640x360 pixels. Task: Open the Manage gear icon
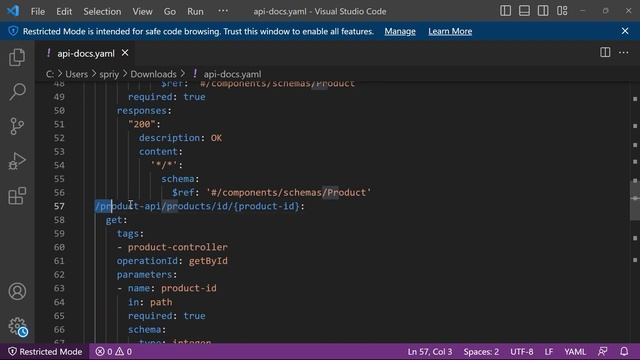(x=18, y=327)
